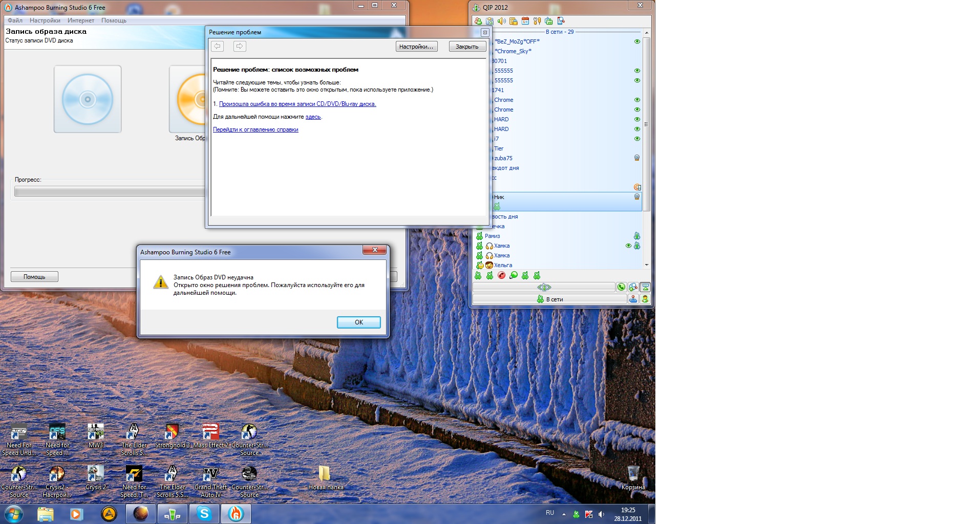Open the Помощь menu in Ashampoo

[x=114, y=20]
